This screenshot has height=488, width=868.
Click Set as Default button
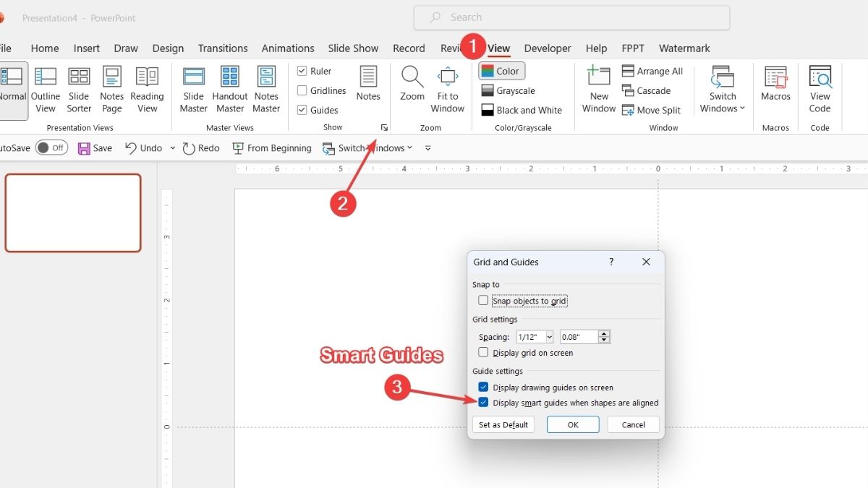click(x=503, y=425)
